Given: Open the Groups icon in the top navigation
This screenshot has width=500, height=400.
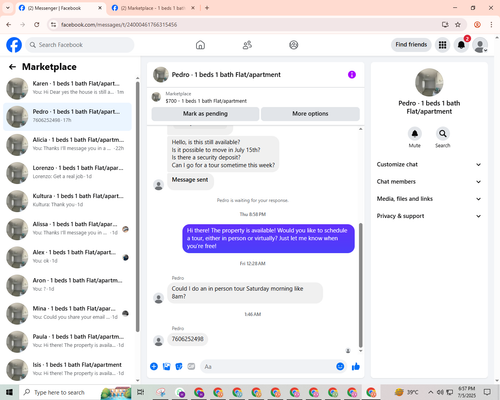Looking at the screenshot, I should coord(294,45).
